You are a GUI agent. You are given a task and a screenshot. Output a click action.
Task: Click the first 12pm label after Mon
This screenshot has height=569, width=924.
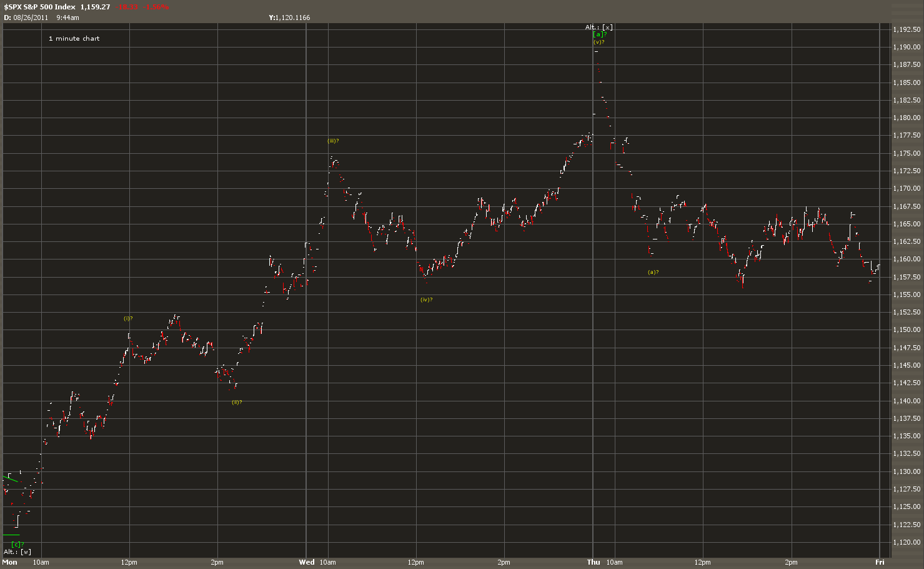129,562
